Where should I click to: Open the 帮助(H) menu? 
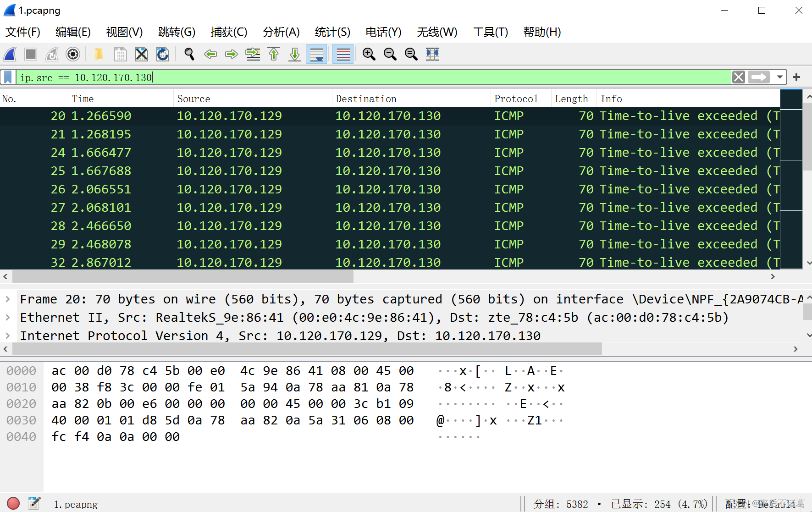542,32
